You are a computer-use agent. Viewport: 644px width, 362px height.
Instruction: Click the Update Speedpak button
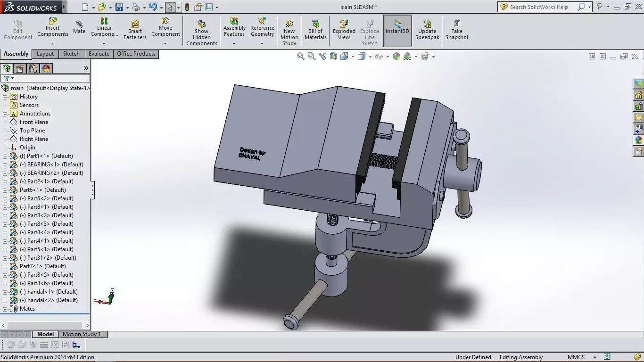427,30
